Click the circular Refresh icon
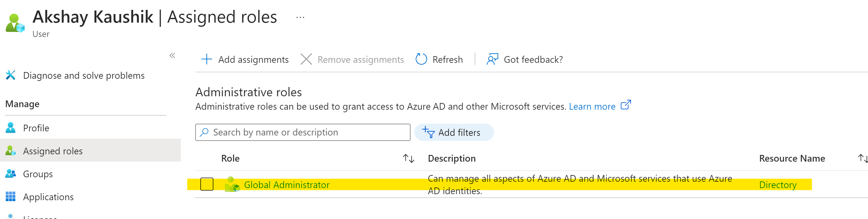Screen dimensions: 868x219 point(421,59)
